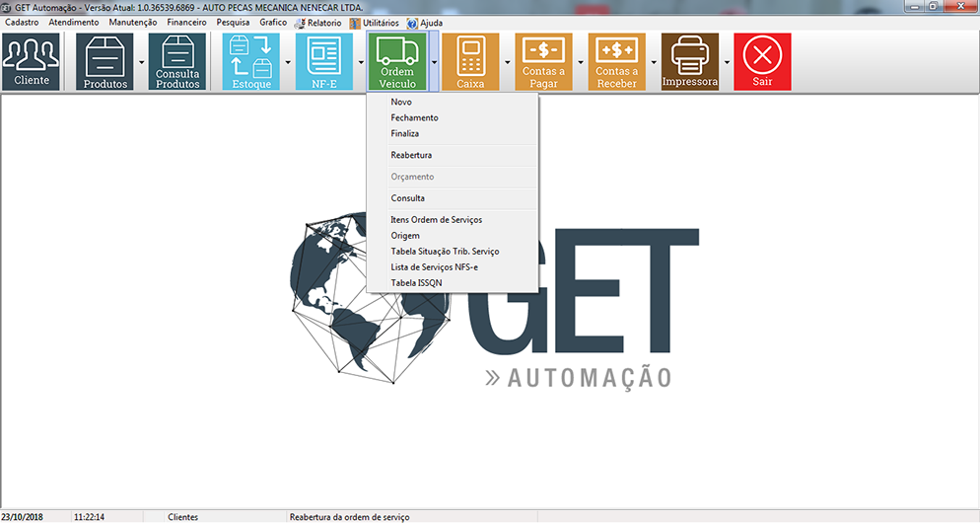Open Contas a Receber icon

(616, 61)
